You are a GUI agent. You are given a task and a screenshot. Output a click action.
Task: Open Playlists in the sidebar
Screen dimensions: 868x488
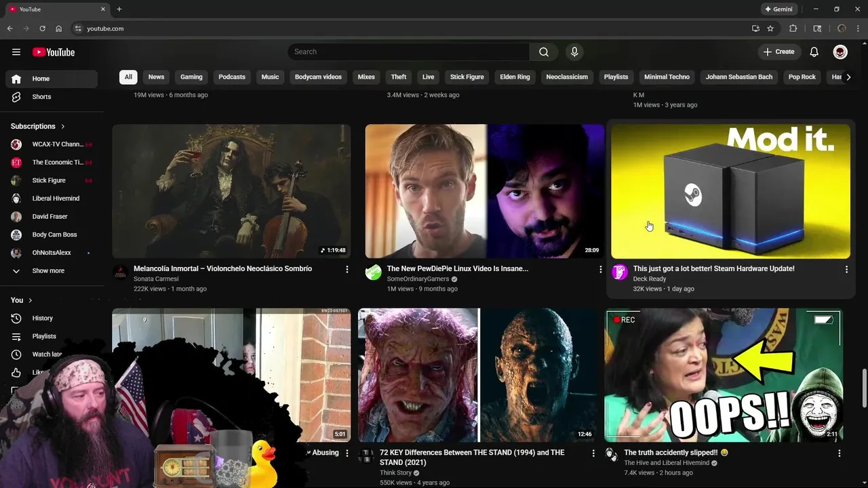click(x=52, y=336)
